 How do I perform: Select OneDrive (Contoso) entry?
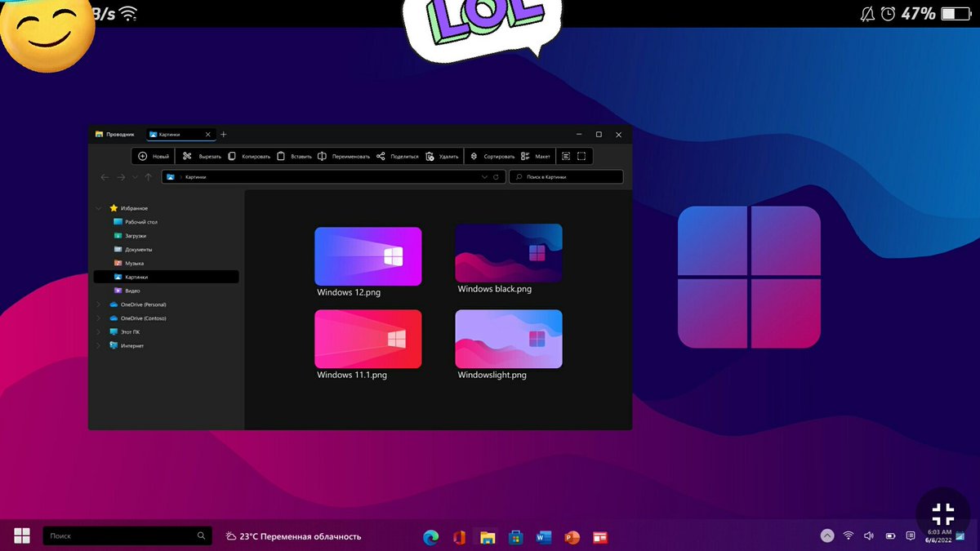(x=137, y=318)
